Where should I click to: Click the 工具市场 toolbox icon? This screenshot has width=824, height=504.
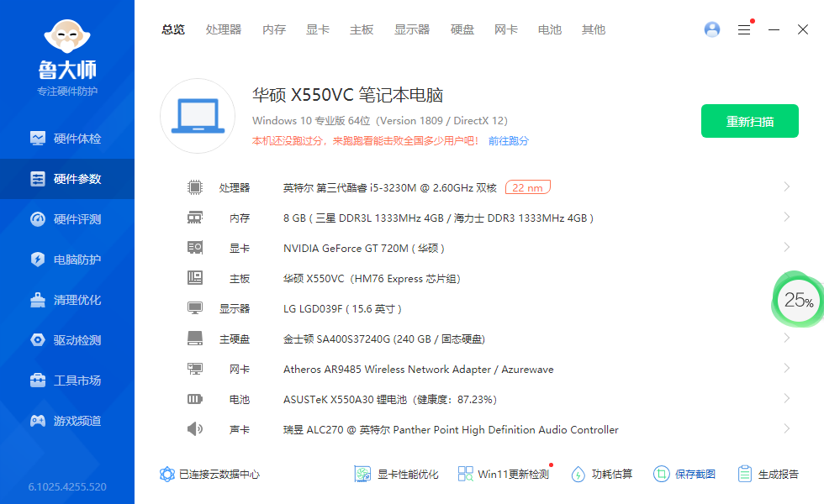38,381
